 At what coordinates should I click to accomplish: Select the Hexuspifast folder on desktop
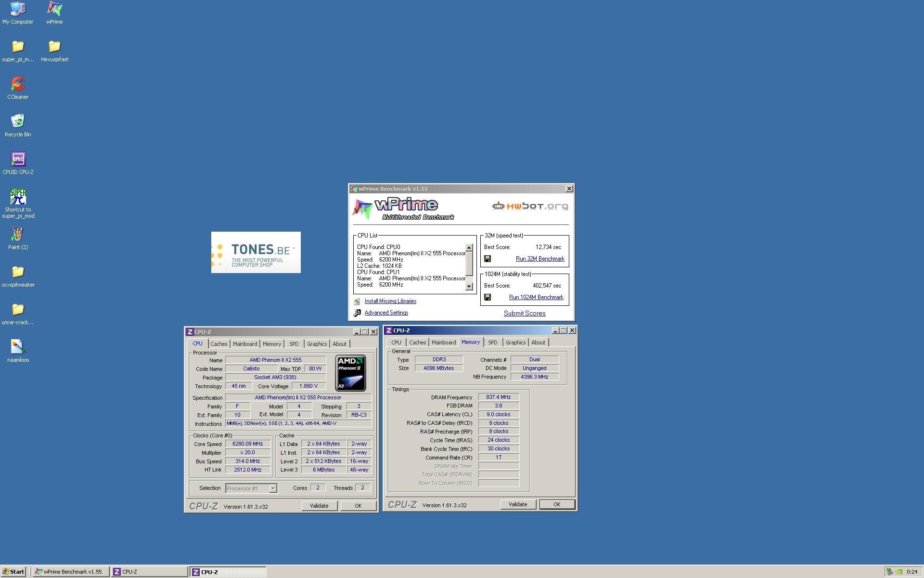point(54,51)
